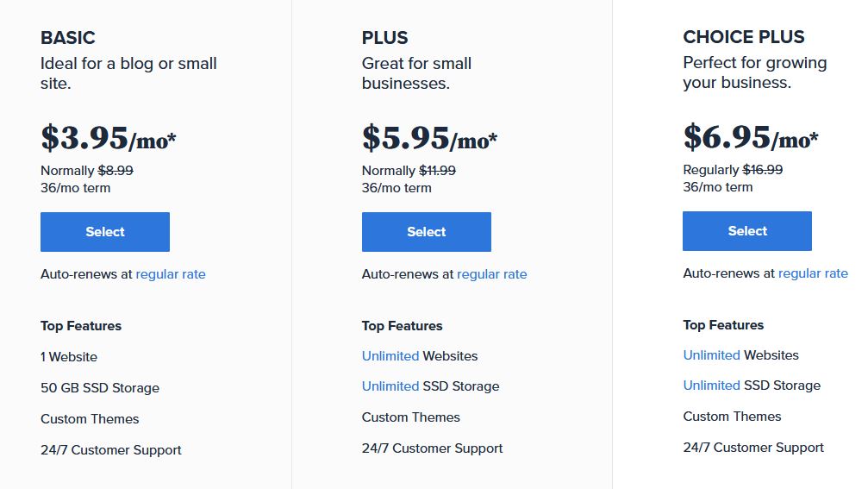
Task: Click Select under CHOICE PLUS plan
Action: (x=747, y=231)
